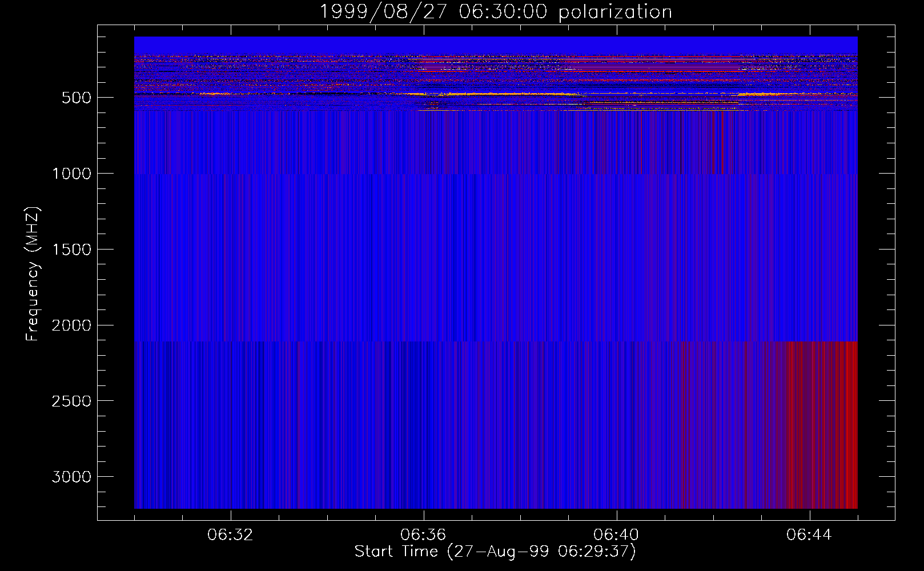Click the 'Start Time (27-Aug-99 06:29:37)' label
The height and width of the screenshot is (571, 924).
click(495, 551)
